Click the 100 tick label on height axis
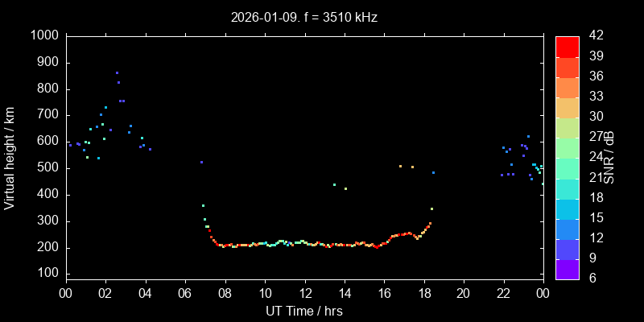Image resolution: width=644 pixels, height=322 pixels. 47,275
